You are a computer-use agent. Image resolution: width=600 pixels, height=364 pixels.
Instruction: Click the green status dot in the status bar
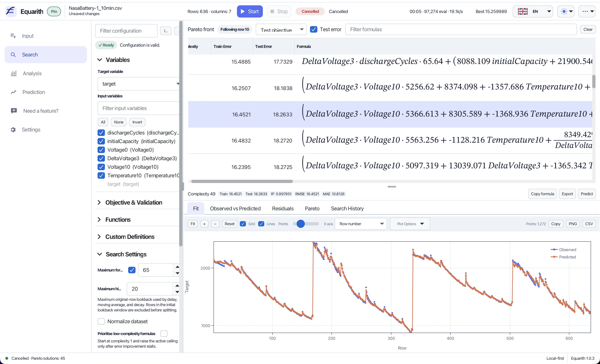click(7, 358)
